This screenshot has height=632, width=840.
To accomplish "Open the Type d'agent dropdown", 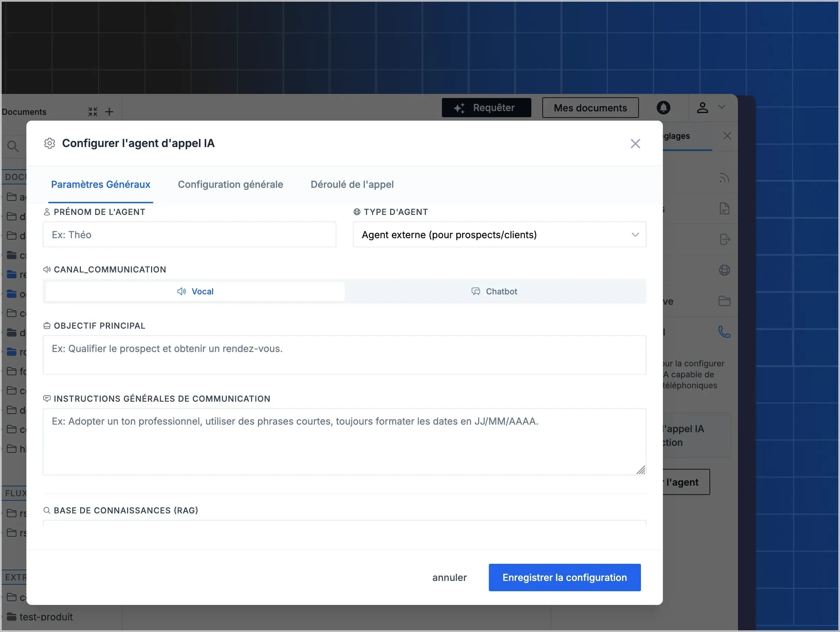I will tap(499, 235).
